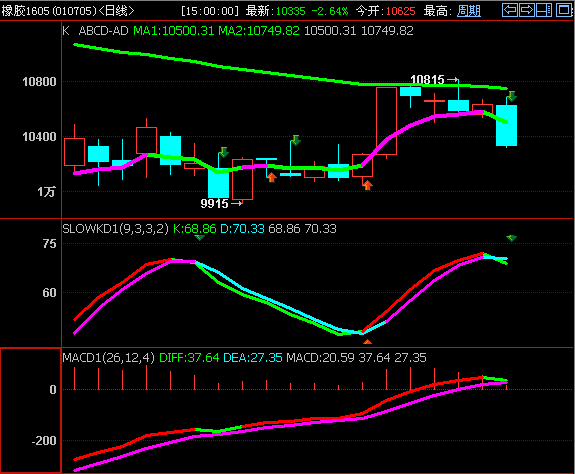Click the green sell arrow near 10815
This screenshot has height=474, width=575.
tap(512, 96)
